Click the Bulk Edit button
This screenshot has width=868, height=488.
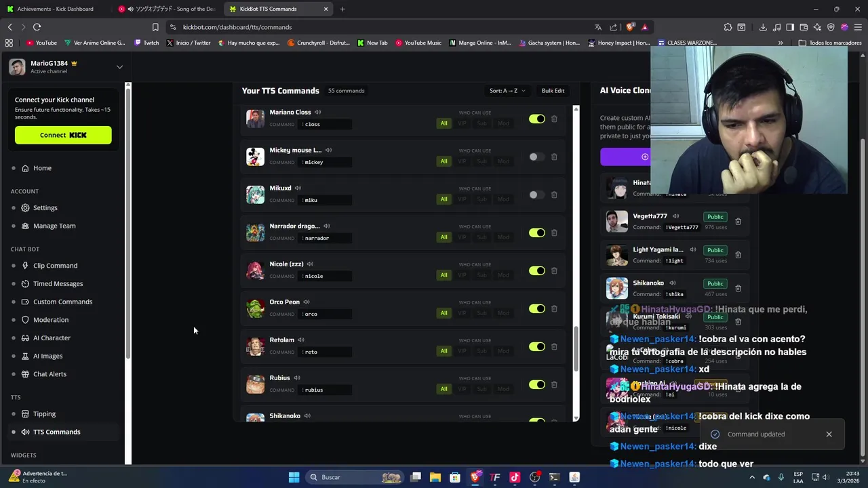pos(553,91)
